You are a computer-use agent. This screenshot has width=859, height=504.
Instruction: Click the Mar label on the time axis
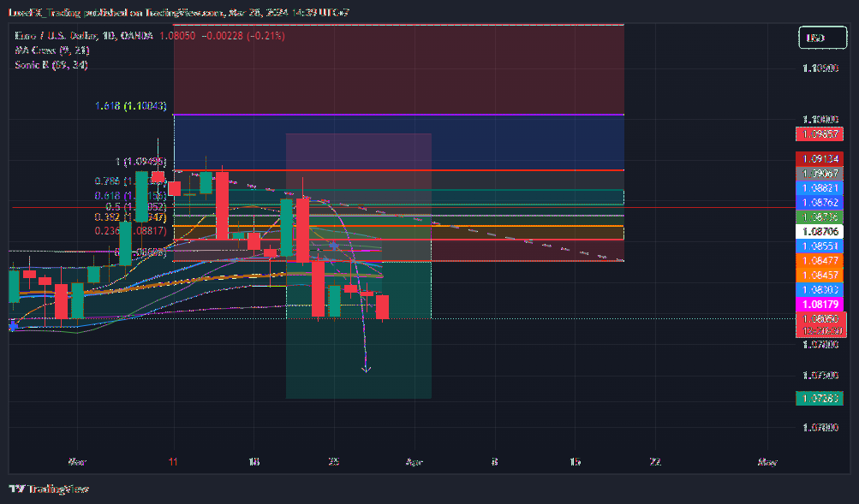[x=77, y=462]
